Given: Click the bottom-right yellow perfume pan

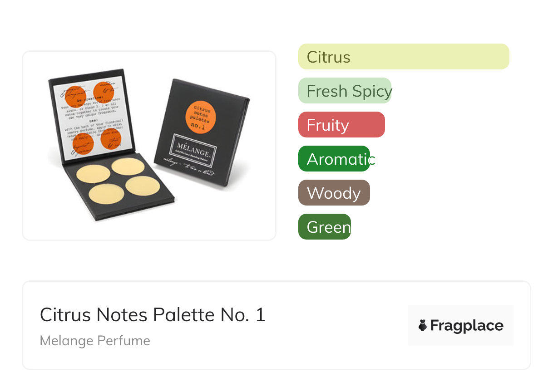Looking at the screenshot, I should pos(142,186).
